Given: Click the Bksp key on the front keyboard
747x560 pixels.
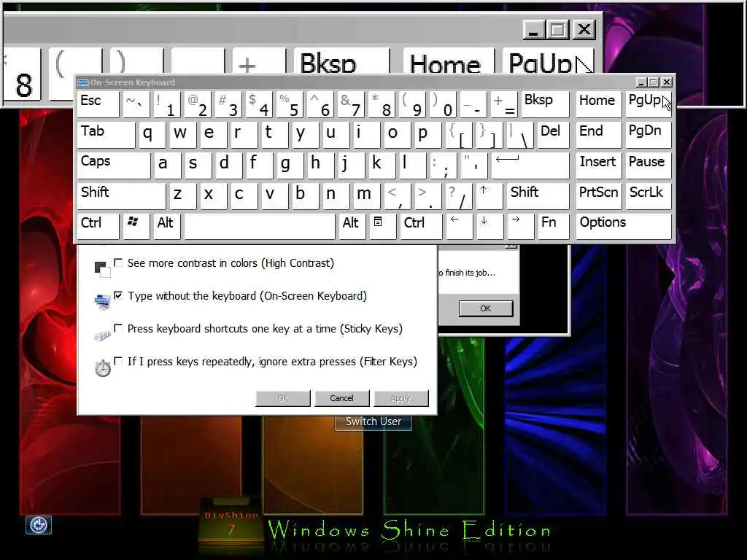Looking at the screenshot, I should click(545, 104).
